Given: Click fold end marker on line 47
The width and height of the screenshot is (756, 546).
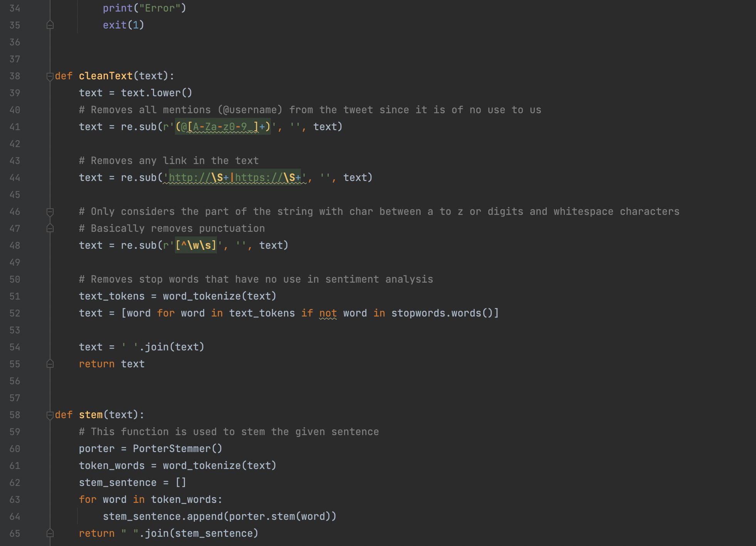Looking at the screenshot, I should click(50, 228).
